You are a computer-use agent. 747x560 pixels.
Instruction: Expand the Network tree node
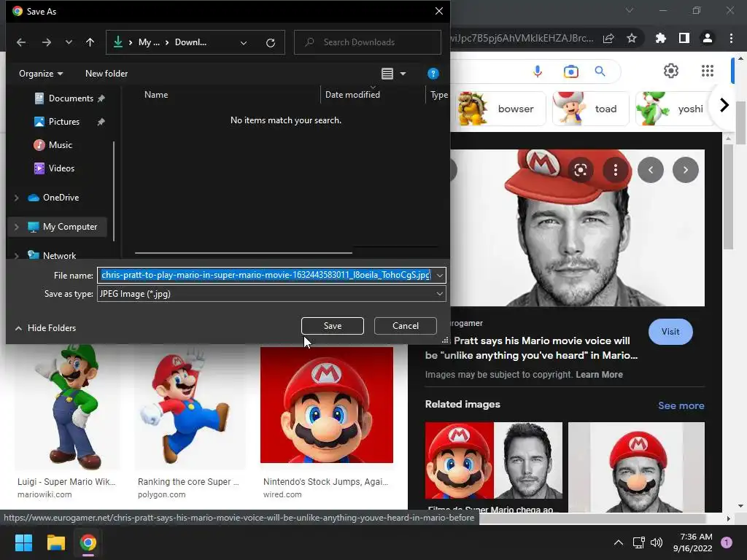point(17,256)
